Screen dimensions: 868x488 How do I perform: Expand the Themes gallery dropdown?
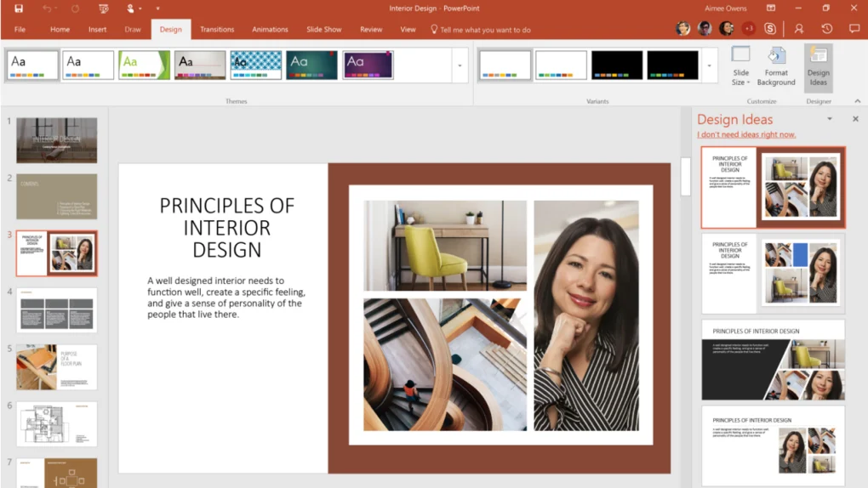pyautogui.click(x=460, y=65)
